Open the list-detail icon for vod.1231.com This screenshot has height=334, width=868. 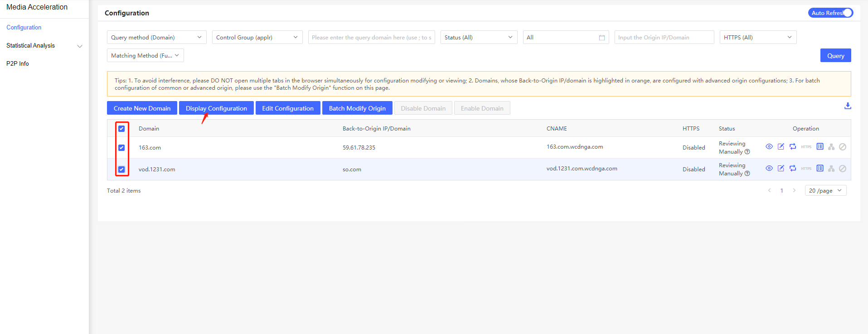(x=820, y=168)
